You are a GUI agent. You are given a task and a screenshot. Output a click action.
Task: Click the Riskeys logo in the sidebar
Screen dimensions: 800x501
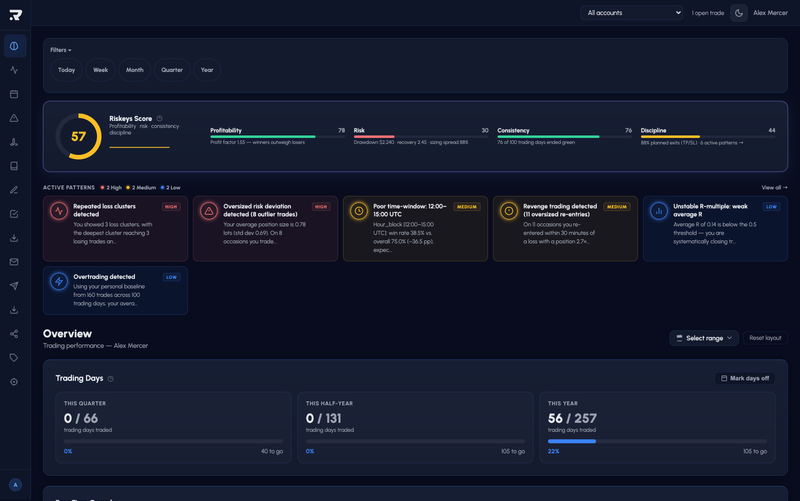point(15,15)
